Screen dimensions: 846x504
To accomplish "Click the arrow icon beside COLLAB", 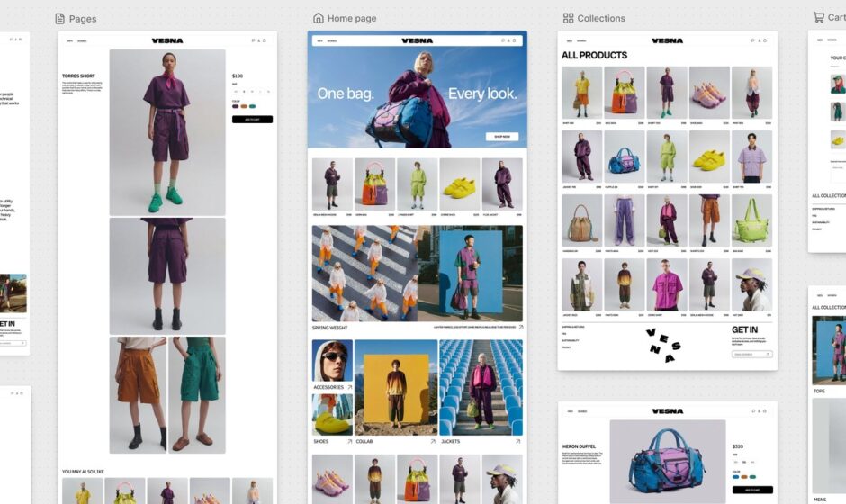I will (x=433, y=441).
